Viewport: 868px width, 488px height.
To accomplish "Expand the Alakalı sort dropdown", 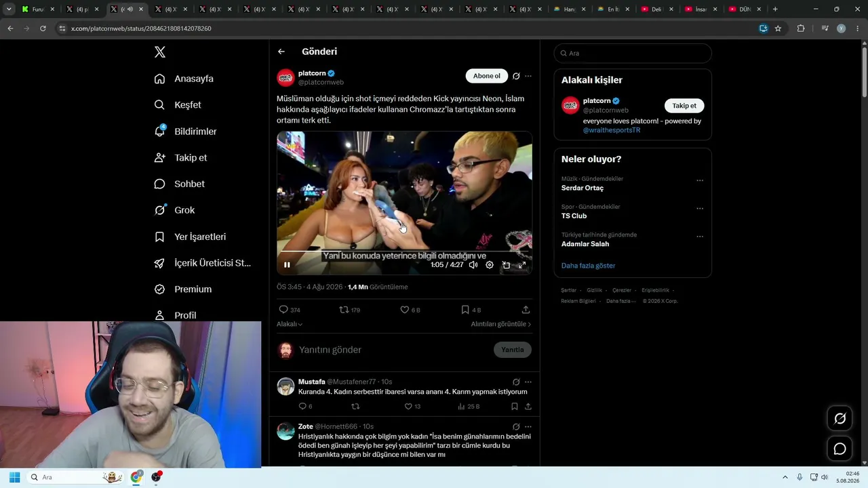I will pos(290,324).
